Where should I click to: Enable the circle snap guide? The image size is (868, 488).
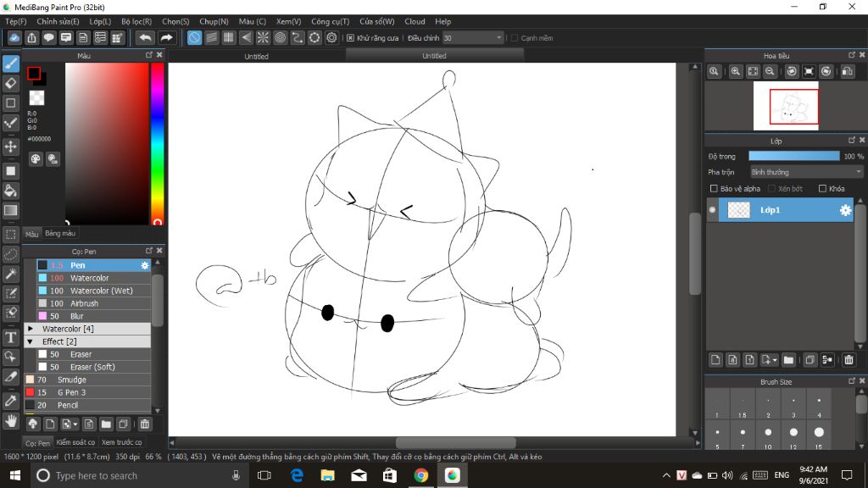point(280,37)
